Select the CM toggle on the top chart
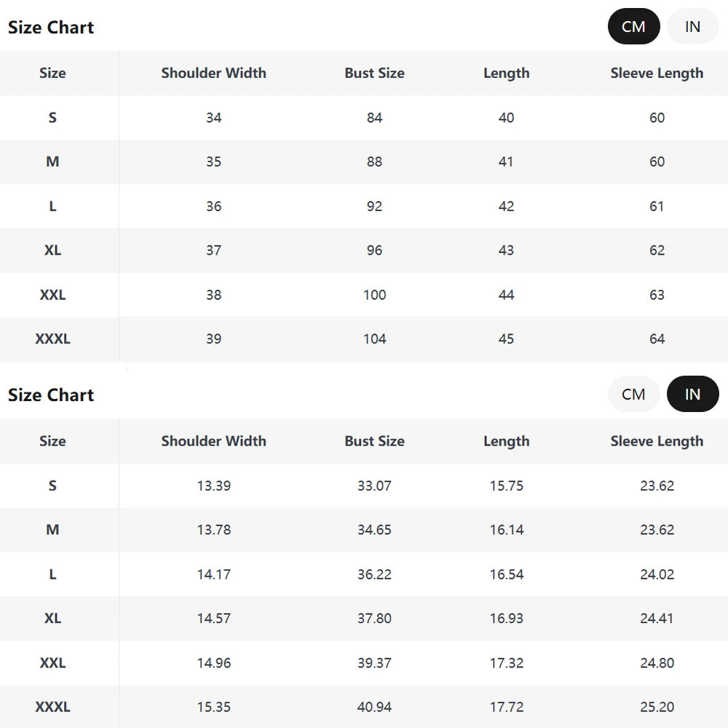728x728 pixels. (x=633, y=26)
